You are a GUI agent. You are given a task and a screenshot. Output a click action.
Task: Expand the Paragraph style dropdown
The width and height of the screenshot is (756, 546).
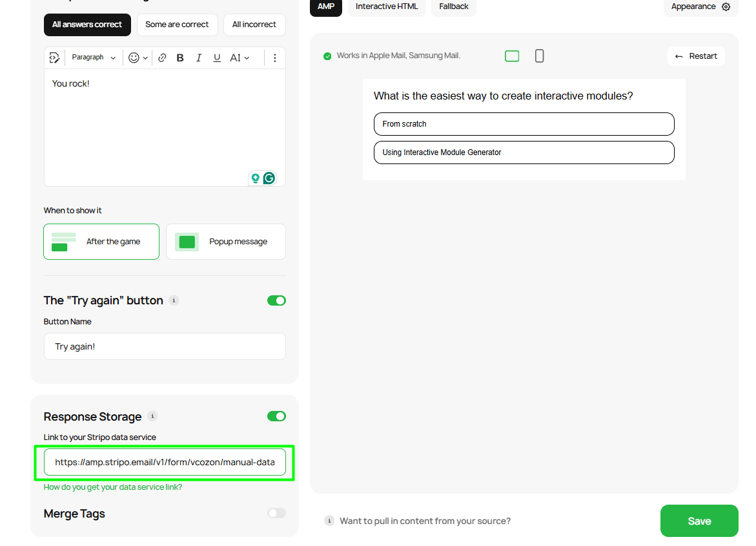94,58
